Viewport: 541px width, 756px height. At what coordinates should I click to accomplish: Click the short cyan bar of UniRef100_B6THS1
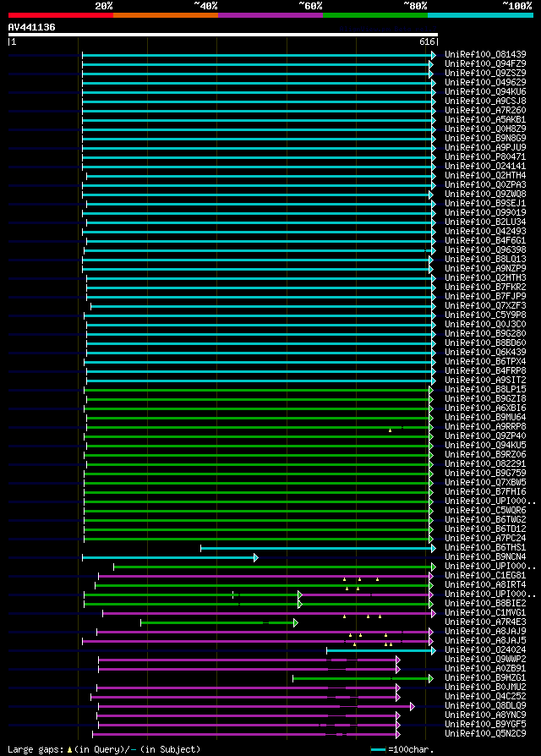point(316,548)
